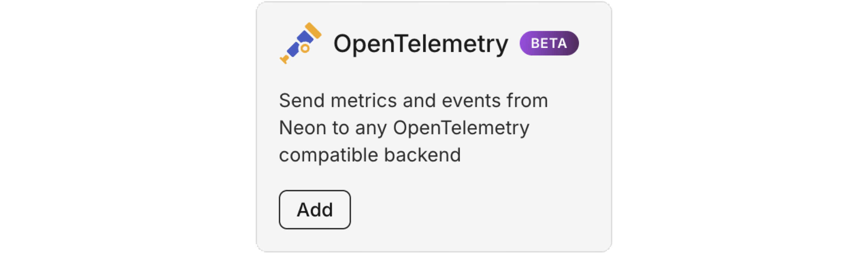Expand the OpenTelemetry integration card
This screenshot has width=868, height=253.
(435, 126)
